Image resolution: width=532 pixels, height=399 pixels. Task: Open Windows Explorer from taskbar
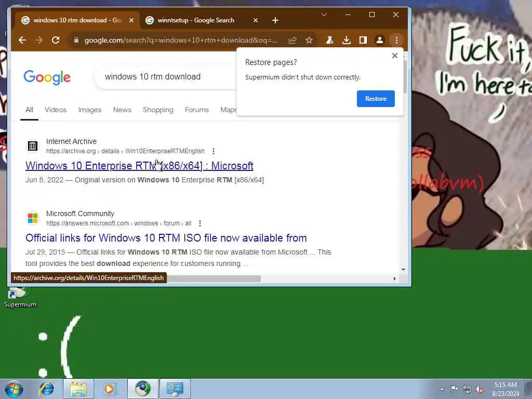tap(78, 389)
